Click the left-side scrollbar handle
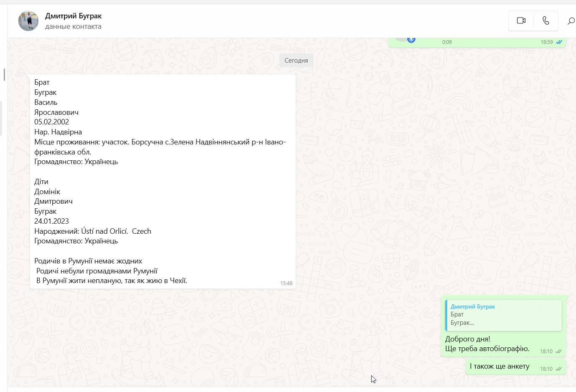Viewport: 576px width, 392px height. click(4, 75)
